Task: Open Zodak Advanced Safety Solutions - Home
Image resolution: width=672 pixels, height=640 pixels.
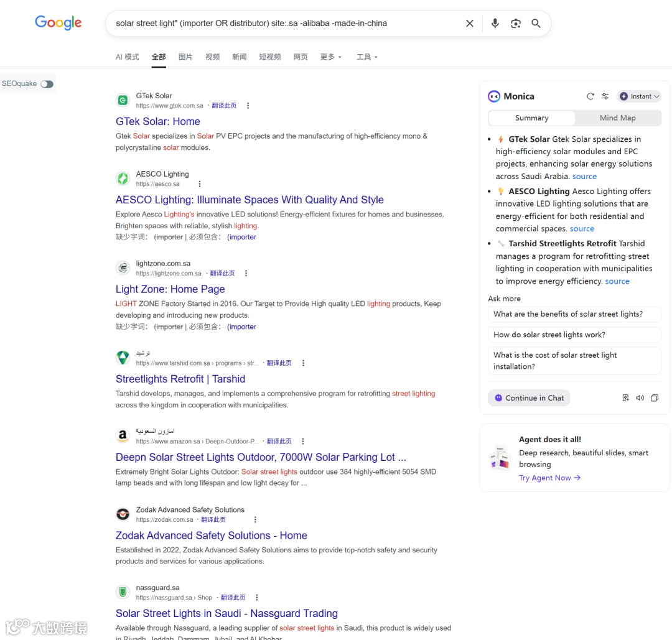Action: [212, 536]
